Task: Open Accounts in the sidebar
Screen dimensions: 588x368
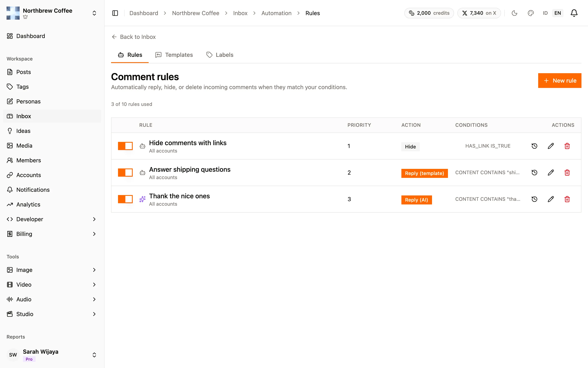Action: 52,175
